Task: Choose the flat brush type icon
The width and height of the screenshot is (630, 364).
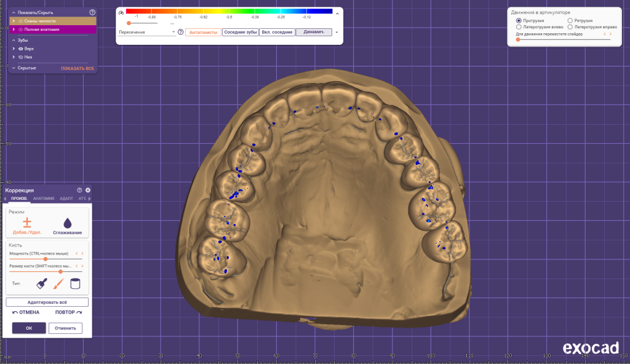Action: point(40,283)
